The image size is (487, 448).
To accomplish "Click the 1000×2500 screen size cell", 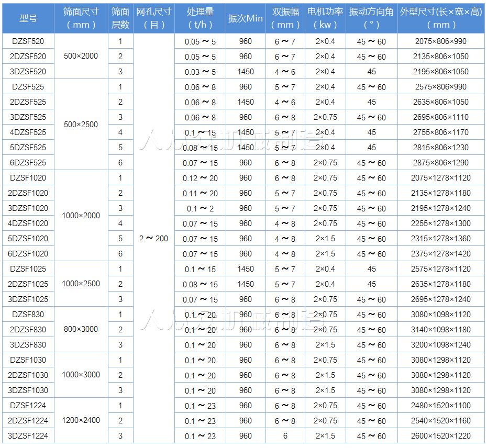I will point(81,284).
